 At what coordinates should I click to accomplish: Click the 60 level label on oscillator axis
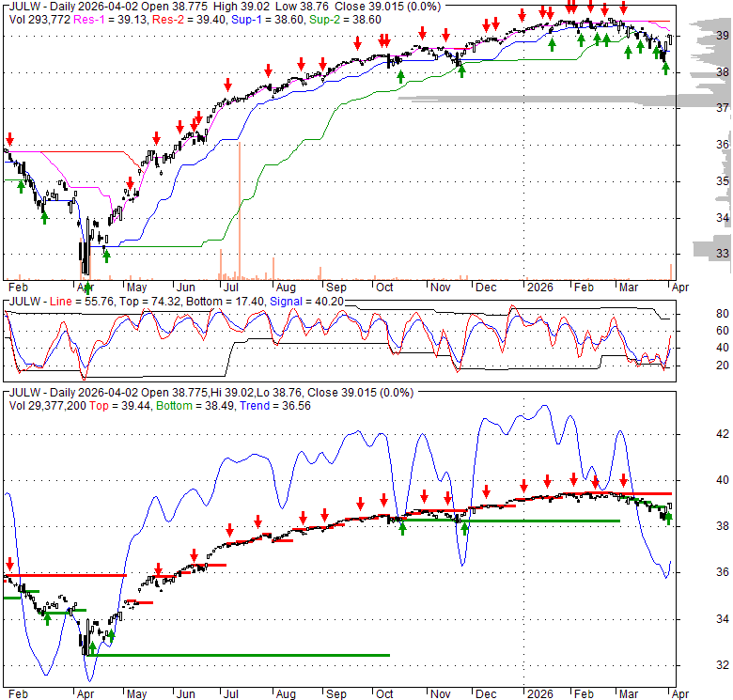point(723,331)
